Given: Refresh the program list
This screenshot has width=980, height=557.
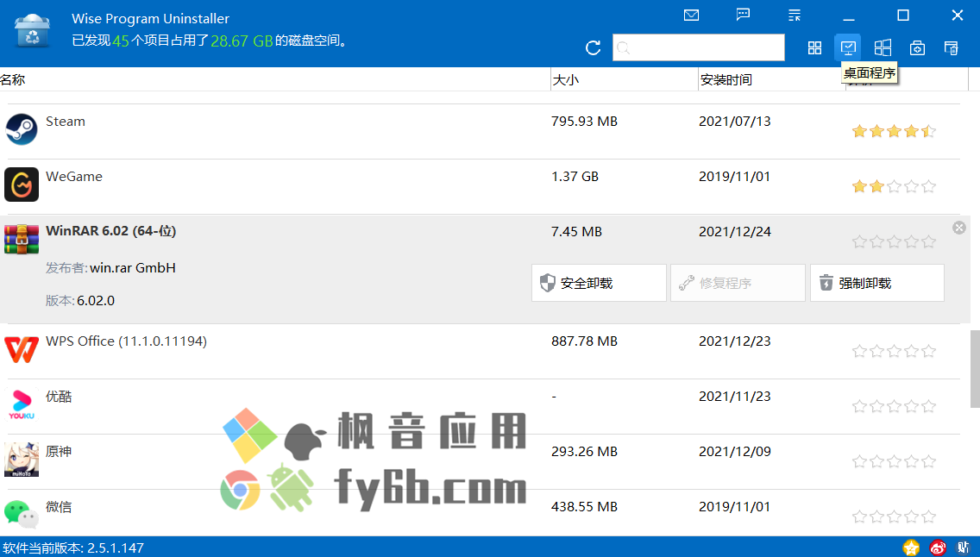Looking at the screenshot, I should tap(594, 47).
